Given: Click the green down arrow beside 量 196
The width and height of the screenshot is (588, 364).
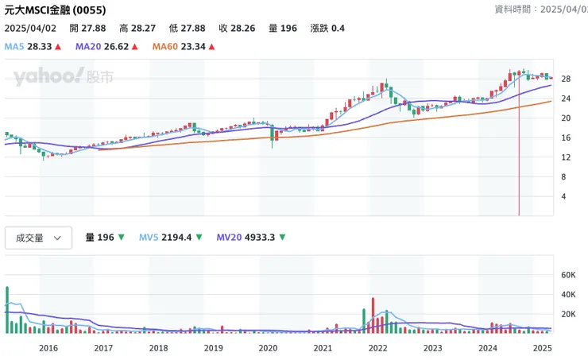Looking at the screenshot, I should tap(121, 237).
